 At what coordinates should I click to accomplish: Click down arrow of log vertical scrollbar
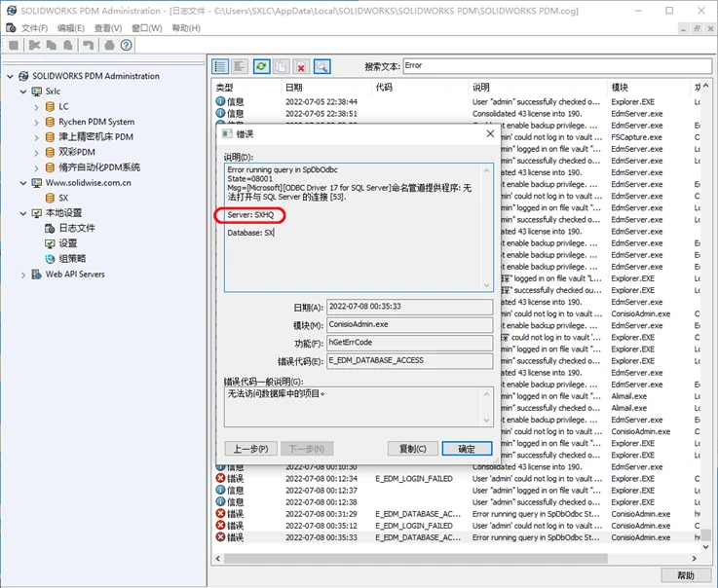pyautogui.click(x=705, y=547)
